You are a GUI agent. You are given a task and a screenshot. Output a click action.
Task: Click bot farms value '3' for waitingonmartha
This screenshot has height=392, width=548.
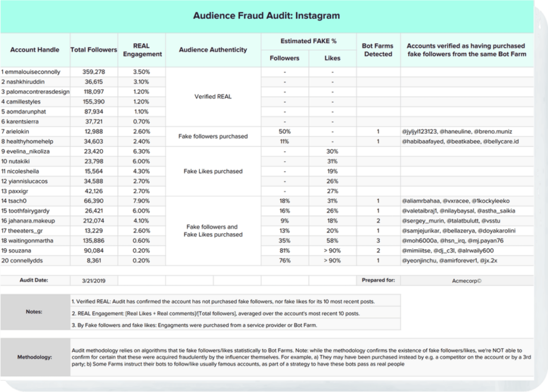pyautogui.click(x=378, y=241)
